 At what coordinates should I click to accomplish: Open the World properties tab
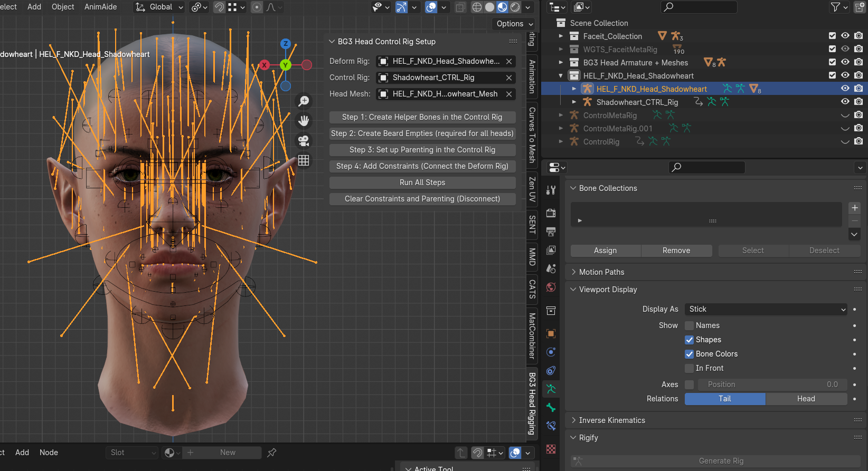[551, 287]
